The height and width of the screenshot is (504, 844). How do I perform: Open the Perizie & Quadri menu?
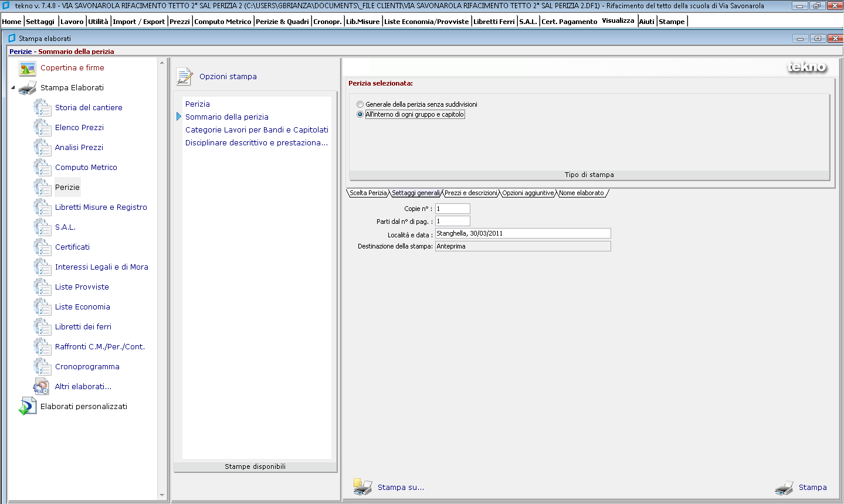coord(283,22)
